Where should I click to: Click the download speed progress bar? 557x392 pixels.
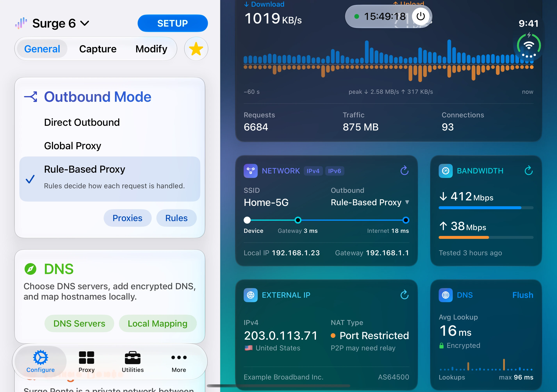click(x=486, y=208)
